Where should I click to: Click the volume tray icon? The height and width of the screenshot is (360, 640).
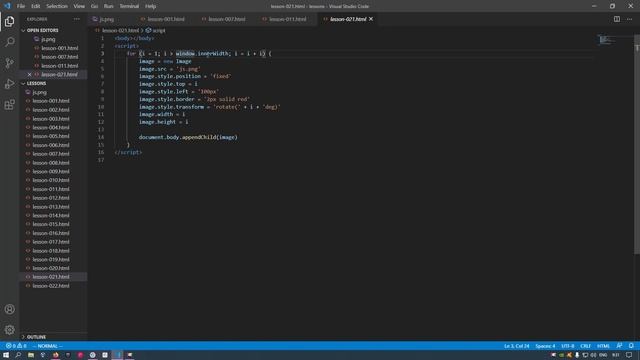click(x=593, y=355)
